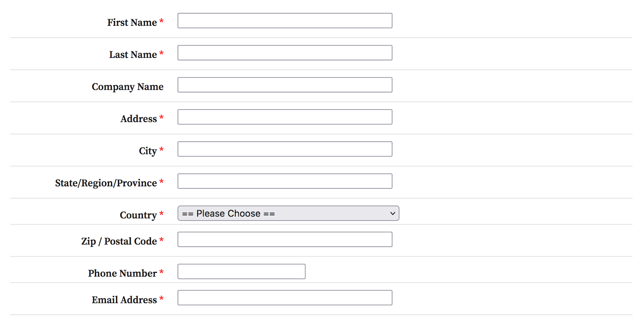Viewport: 644px width, 328px height.
Task: Click the City input box
Action: [x=285, y=149]
